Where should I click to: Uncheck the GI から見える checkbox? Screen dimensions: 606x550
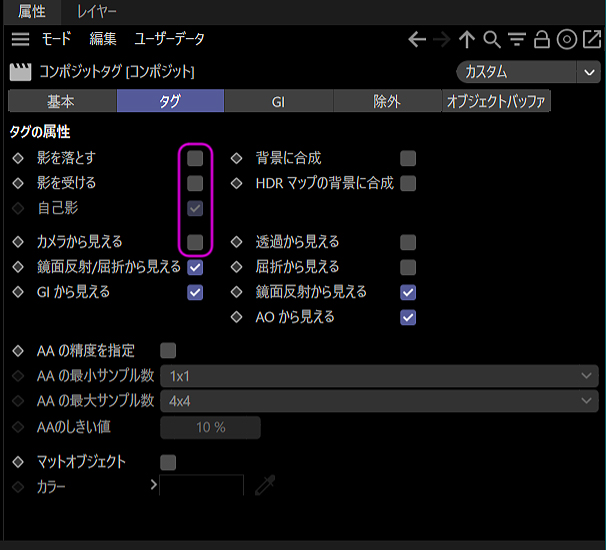pyautogui.click(x=195, y=292)
